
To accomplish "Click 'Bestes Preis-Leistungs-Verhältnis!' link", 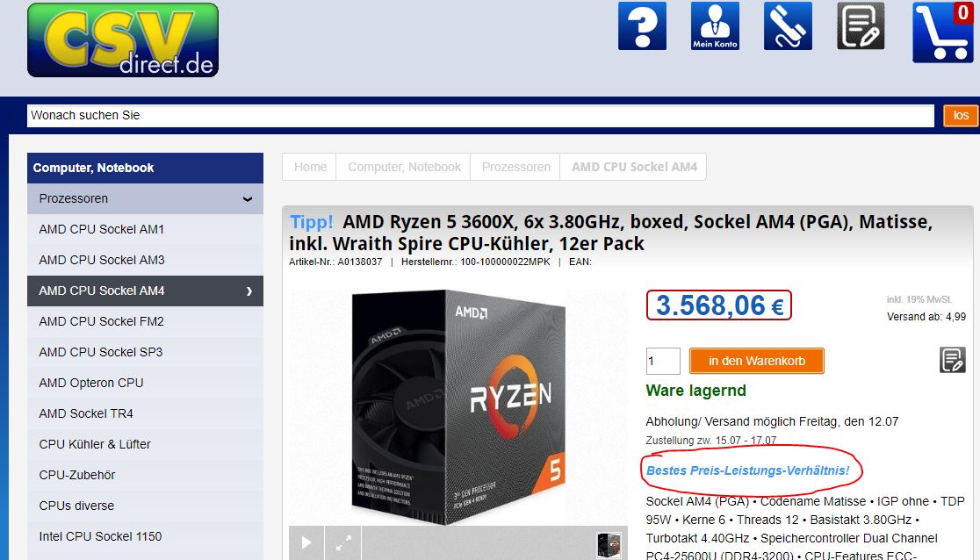I will 747,470.
